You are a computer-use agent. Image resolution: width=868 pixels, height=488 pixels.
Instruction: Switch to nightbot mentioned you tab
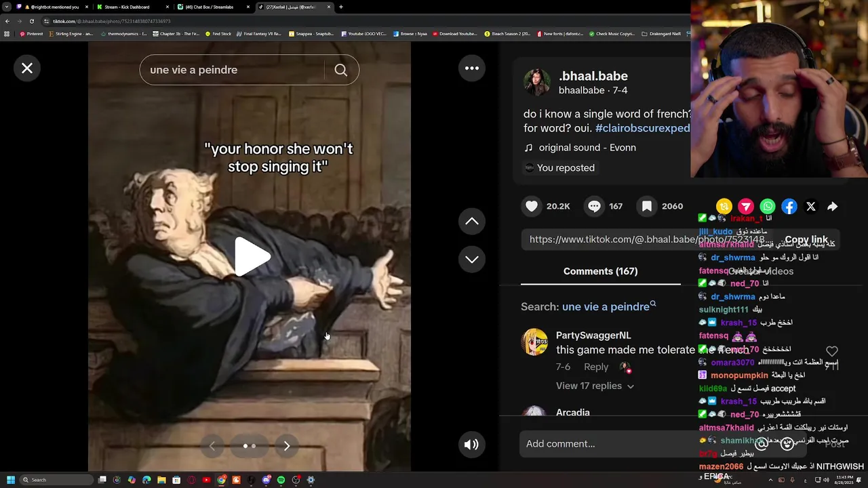click(53, 7)
